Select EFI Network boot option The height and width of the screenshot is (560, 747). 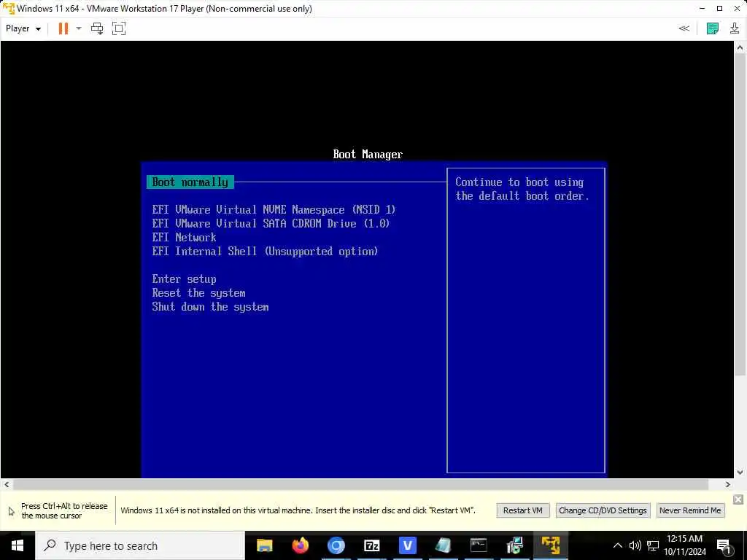pyautogui.click(x=185, y=237)
